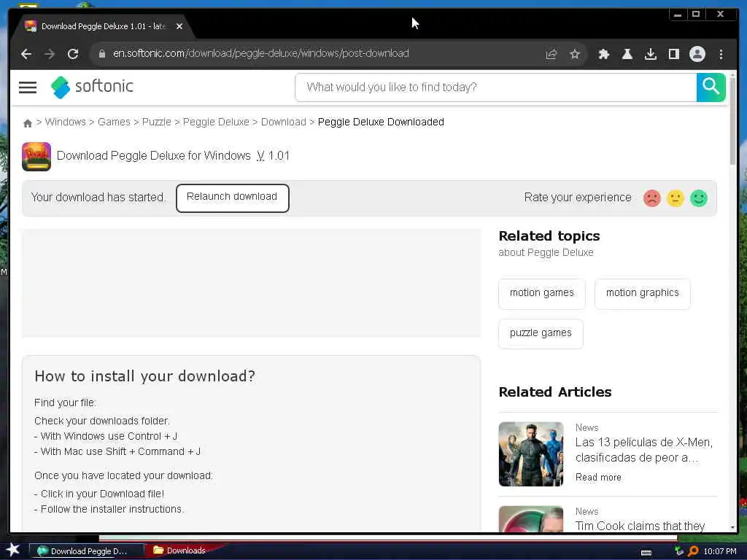Select the motion graphics topic
The width and height of the screenshot is (747, 560).
(642, 293)
